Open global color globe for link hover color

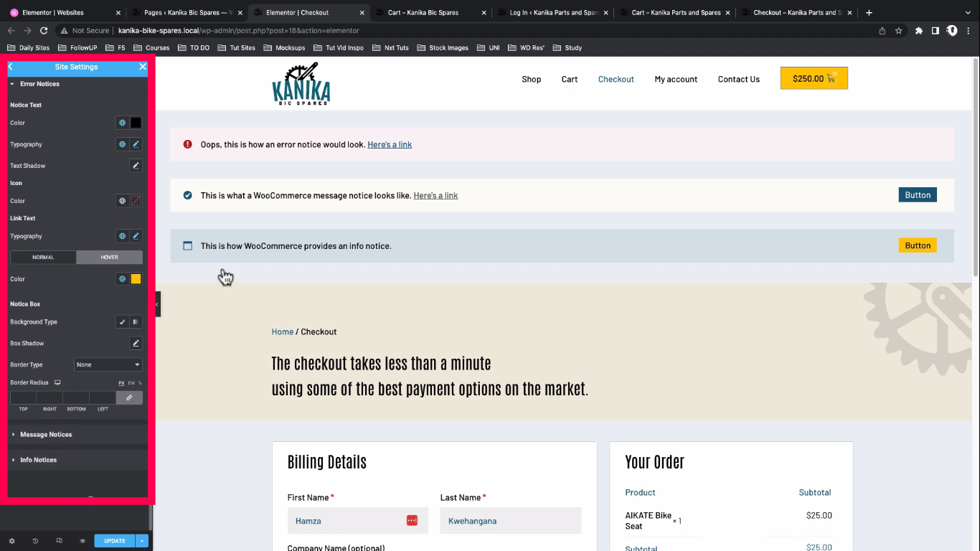coord(122,279)
